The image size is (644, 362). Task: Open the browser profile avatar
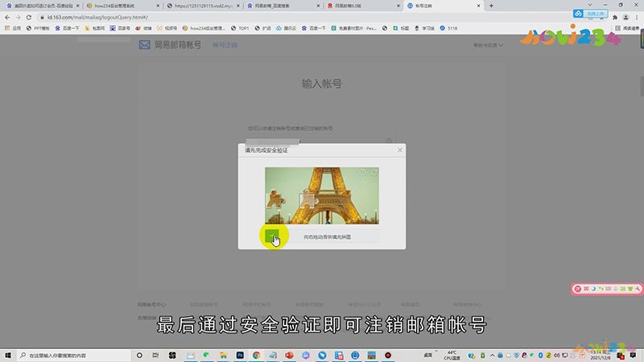click(x=625, y=17)
